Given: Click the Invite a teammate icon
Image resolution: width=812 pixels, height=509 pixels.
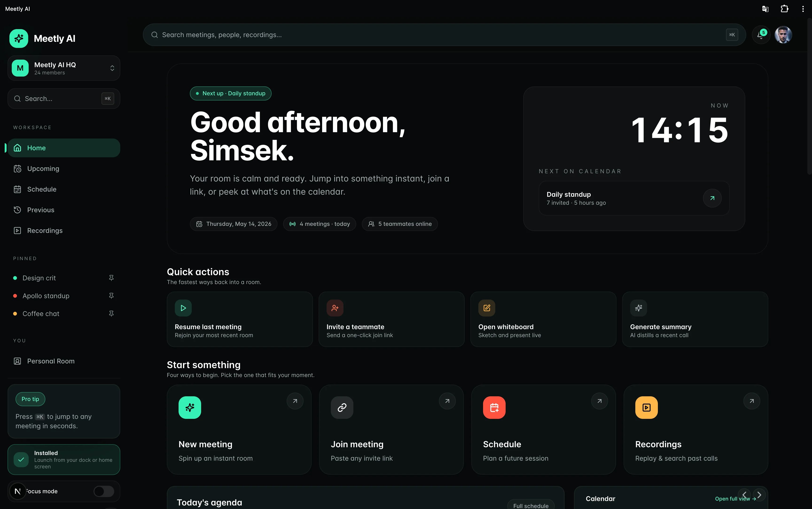Looking at the screenshot, I should [x=335, y=308].
